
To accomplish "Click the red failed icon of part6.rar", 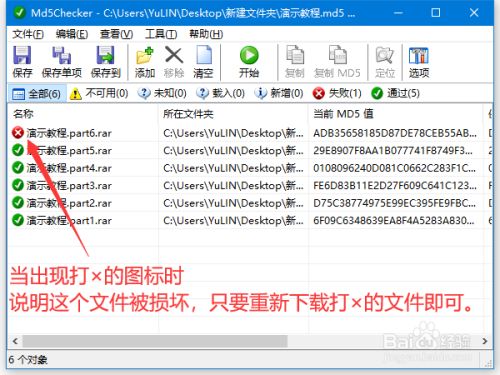I will pyautogui.click(x=18, y=133).
